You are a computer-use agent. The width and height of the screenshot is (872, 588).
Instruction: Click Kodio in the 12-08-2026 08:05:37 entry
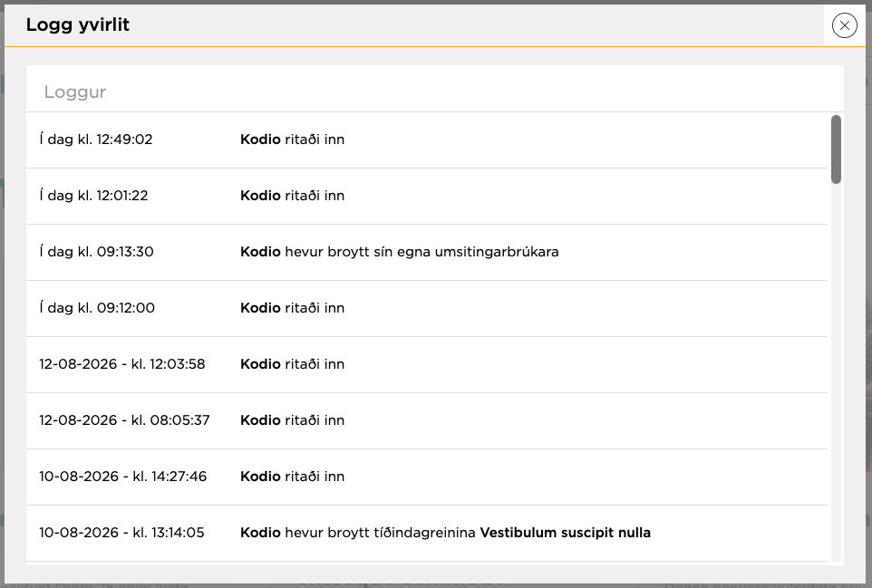tap(260, 420)
